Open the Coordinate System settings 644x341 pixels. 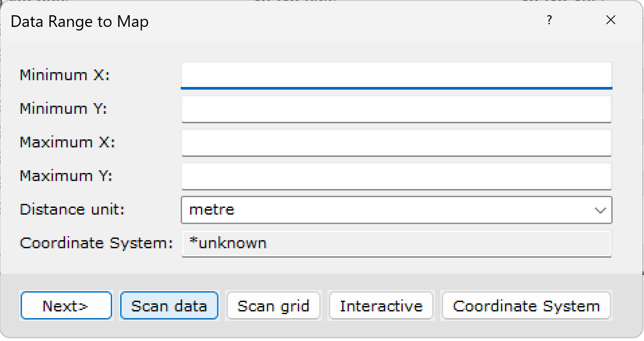(526, 306)
